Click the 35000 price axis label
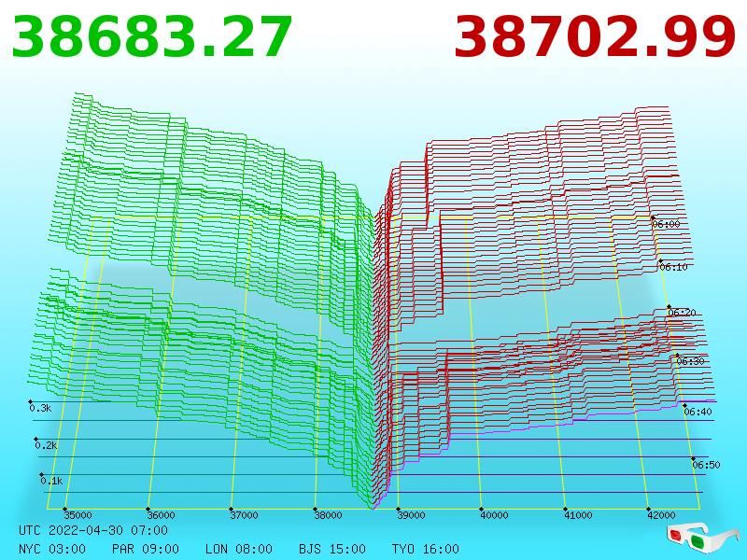This screenshot has height=560, width=747. click(x=78, y=515)
